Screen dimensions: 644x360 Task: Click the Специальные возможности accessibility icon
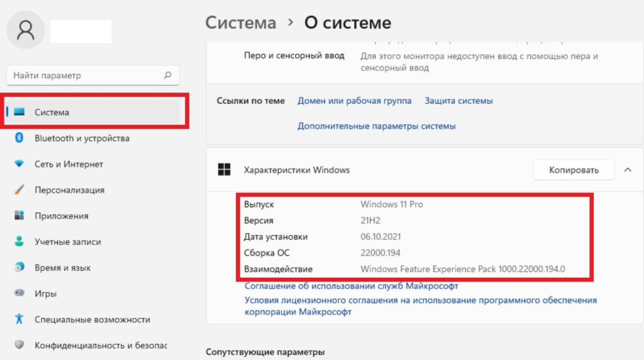click(x=19, y=319)
